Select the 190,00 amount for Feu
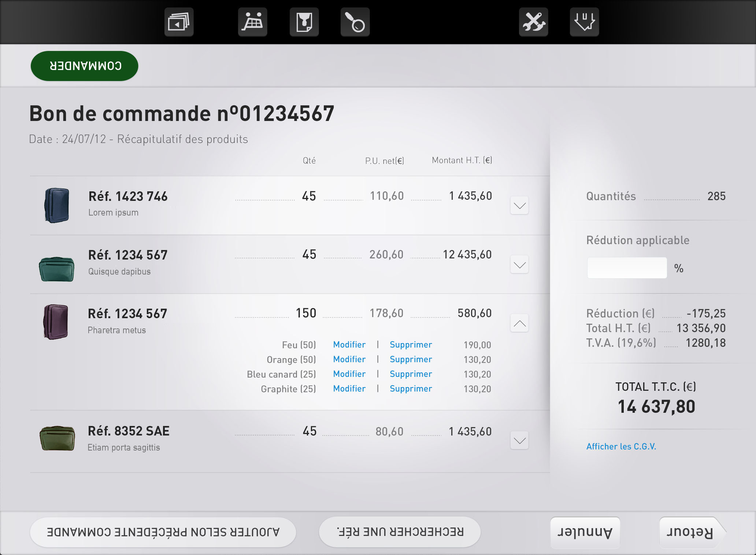Screen dimensions: 756x555 477,345
